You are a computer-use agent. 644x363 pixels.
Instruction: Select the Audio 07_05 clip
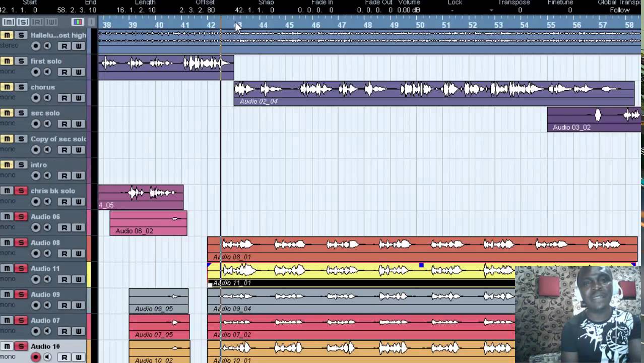(x=159, y=327)
